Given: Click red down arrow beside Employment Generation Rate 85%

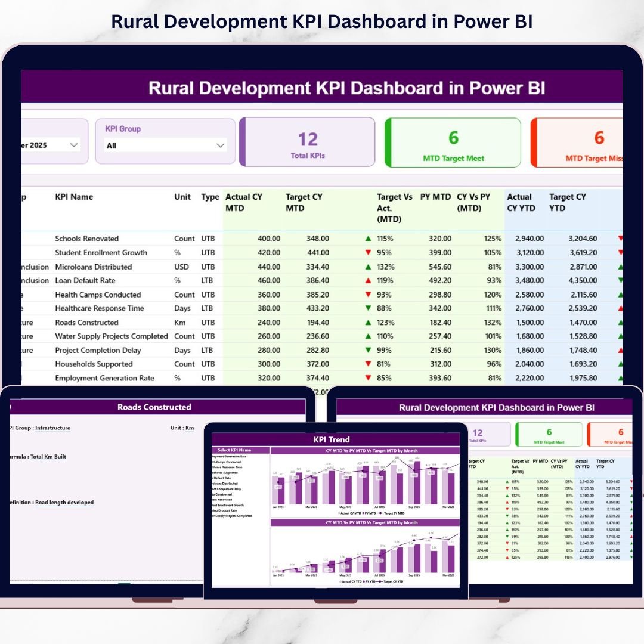Looking at the screenshot, I should 368,378.
